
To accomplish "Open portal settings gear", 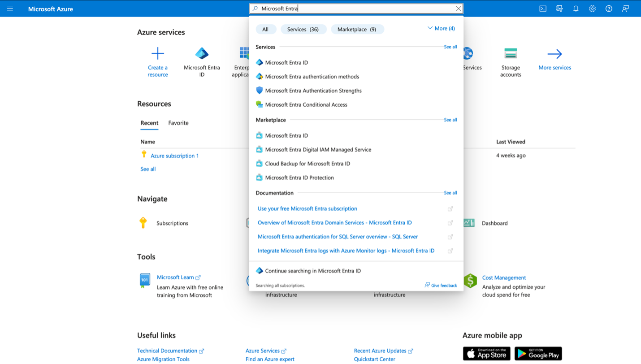I will point(593,9).
